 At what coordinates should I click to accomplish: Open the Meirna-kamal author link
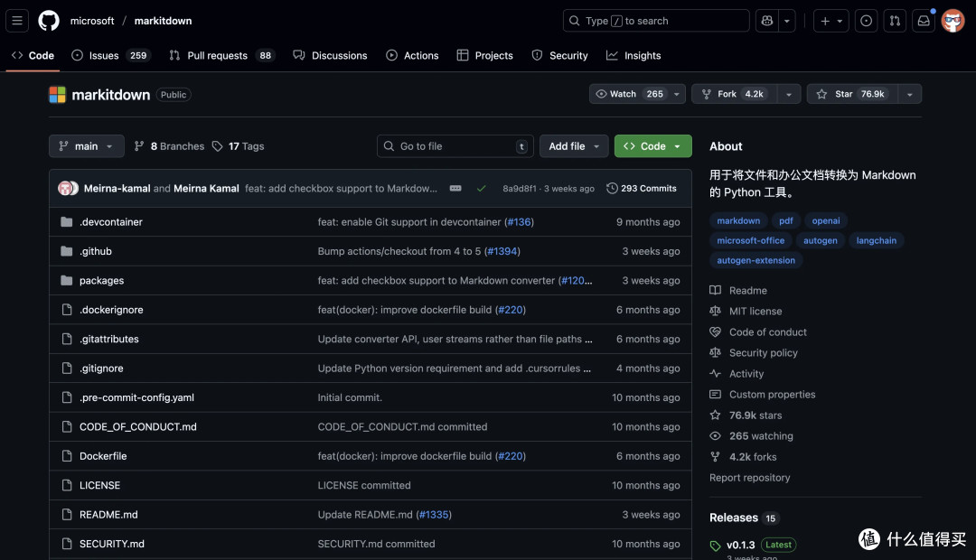coord(117,189)
